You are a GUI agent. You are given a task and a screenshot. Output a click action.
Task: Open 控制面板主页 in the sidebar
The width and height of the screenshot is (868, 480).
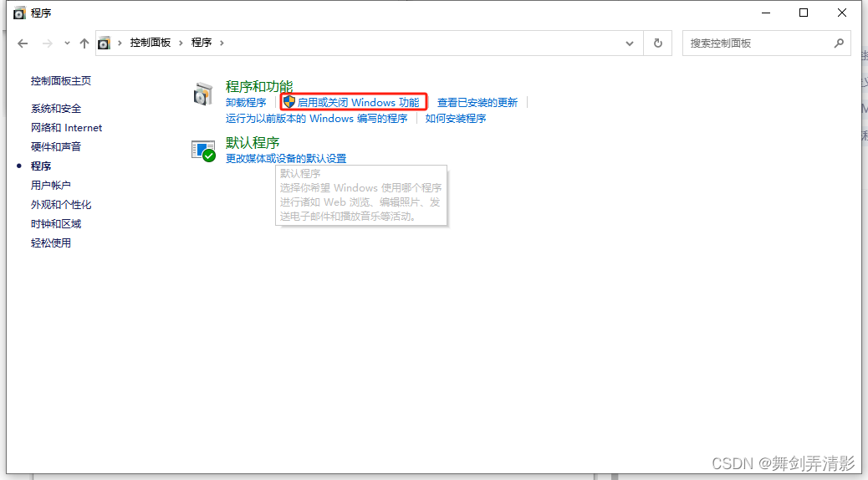click(x=61, y=81)
